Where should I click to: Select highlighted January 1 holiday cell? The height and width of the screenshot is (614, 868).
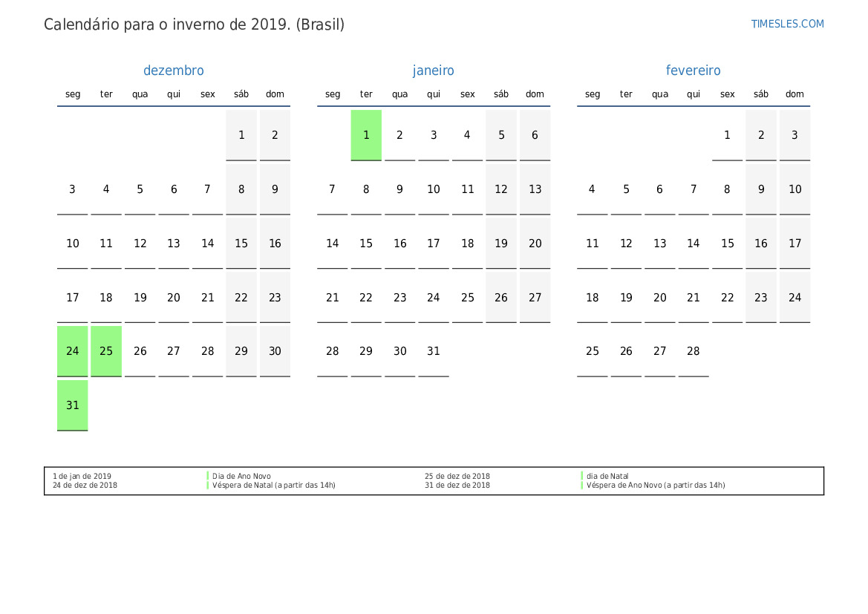click(x=366, y=135)
